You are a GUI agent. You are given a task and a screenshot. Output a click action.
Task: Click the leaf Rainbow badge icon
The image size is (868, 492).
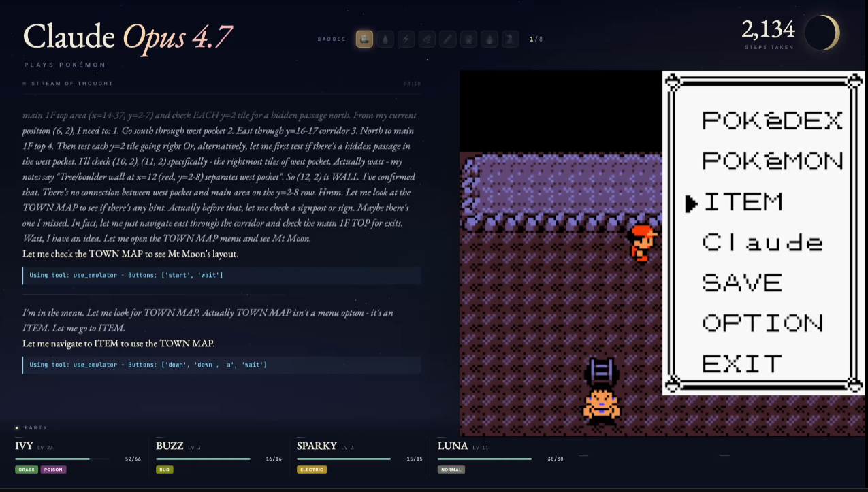[427, 39]
